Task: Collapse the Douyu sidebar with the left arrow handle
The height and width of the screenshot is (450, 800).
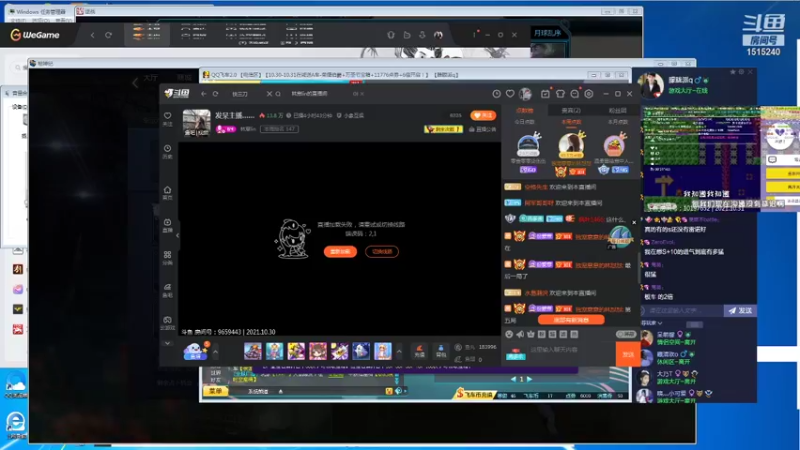Action: pos(177,235)
